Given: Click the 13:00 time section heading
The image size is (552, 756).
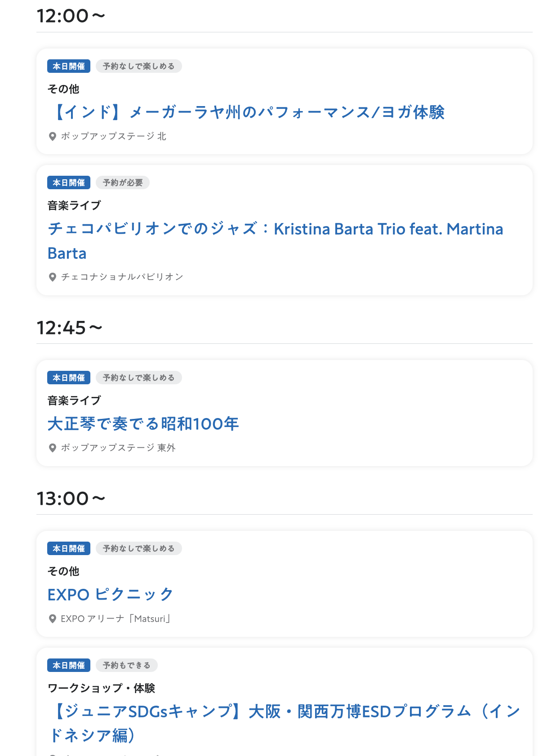Looking at the screenshot, I should coord(71,498).
